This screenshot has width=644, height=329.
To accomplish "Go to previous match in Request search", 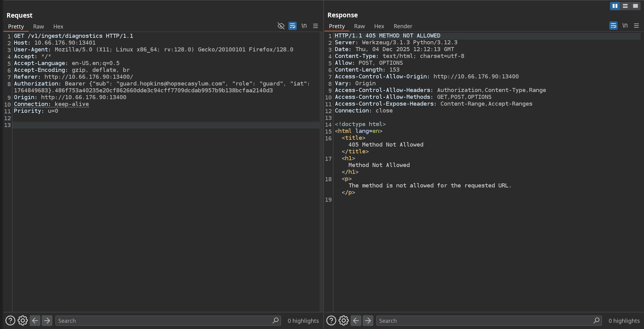I will pyautogui.click(x=35, y=321).
